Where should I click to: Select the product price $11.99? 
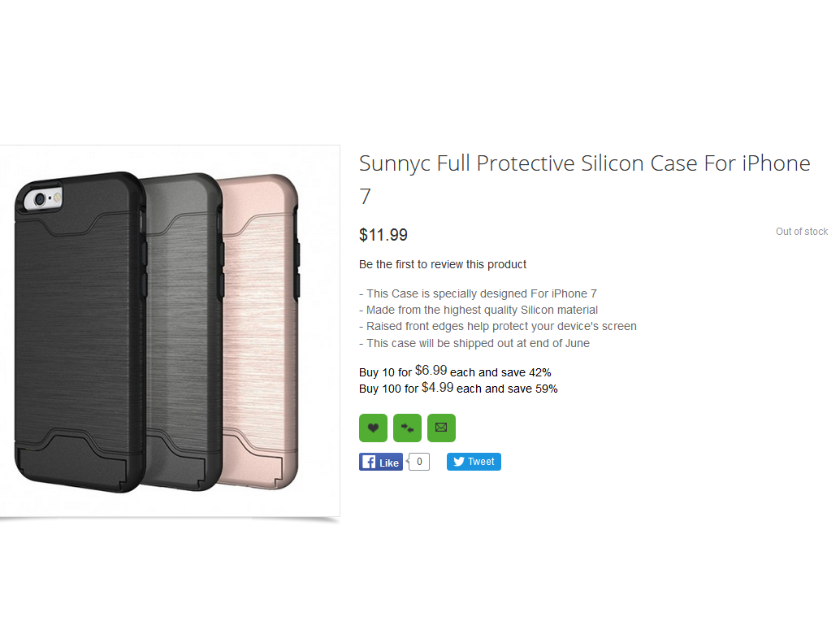coord(383,235)
